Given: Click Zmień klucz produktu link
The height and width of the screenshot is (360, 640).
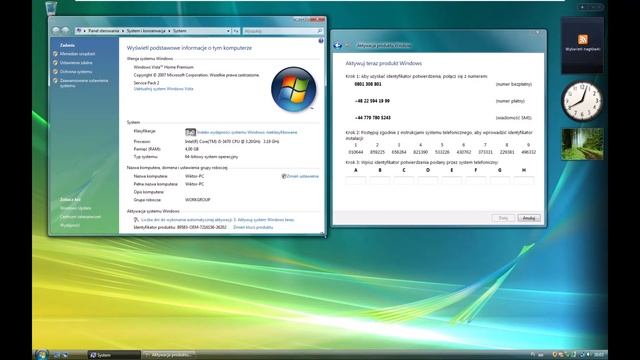Looking at the screenshot, I should click(253, 227).
